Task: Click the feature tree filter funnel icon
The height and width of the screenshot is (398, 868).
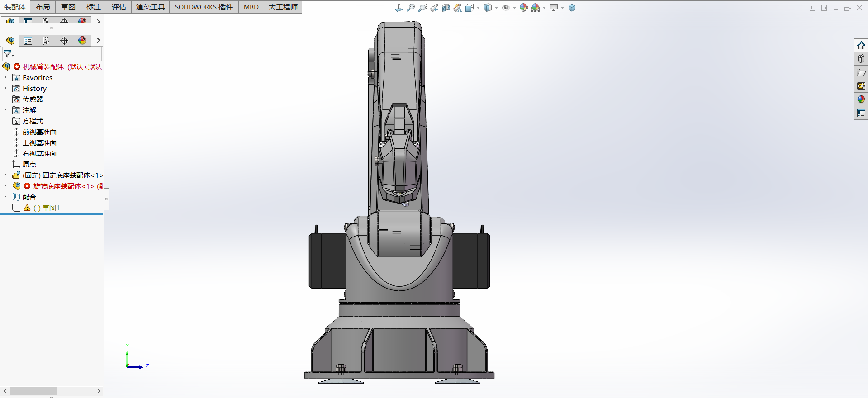Action: pyautogui.click(x=8, y=54)
